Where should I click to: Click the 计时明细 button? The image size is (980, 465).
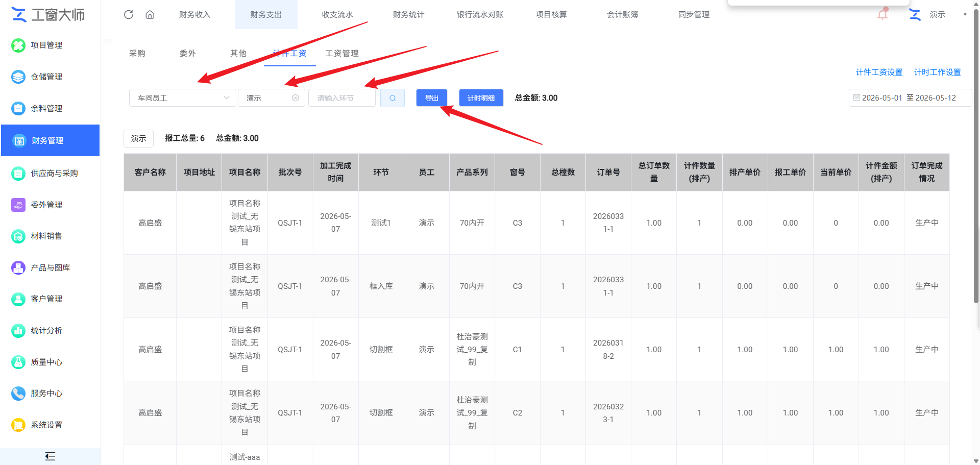[x=481, y=98]
